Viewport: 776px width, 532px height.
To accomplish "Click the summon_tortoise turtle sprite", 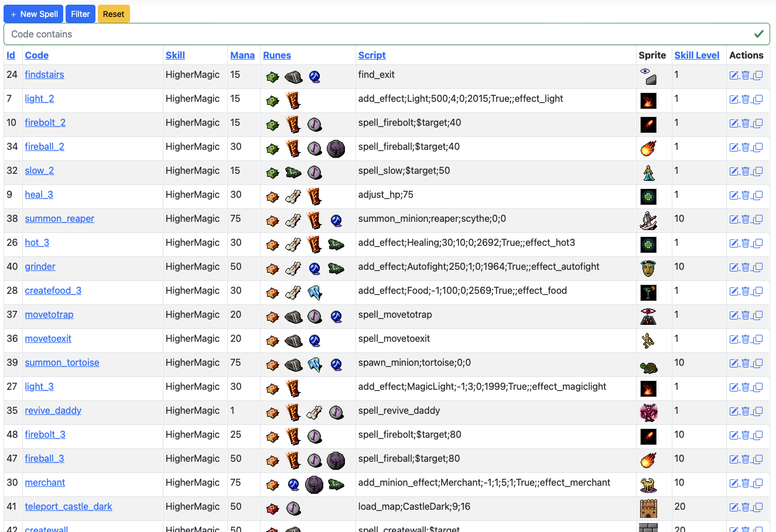I will [x=648, y=367].
